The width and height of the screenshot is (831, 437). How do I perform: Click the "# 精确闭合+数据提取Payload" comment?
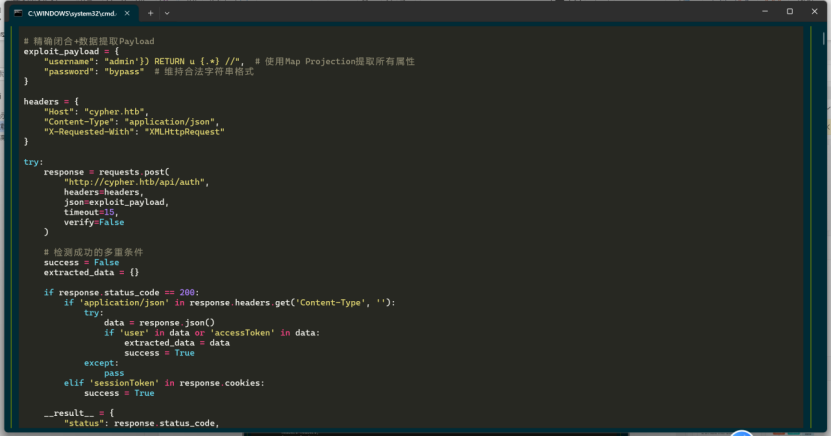coord(89,41)
